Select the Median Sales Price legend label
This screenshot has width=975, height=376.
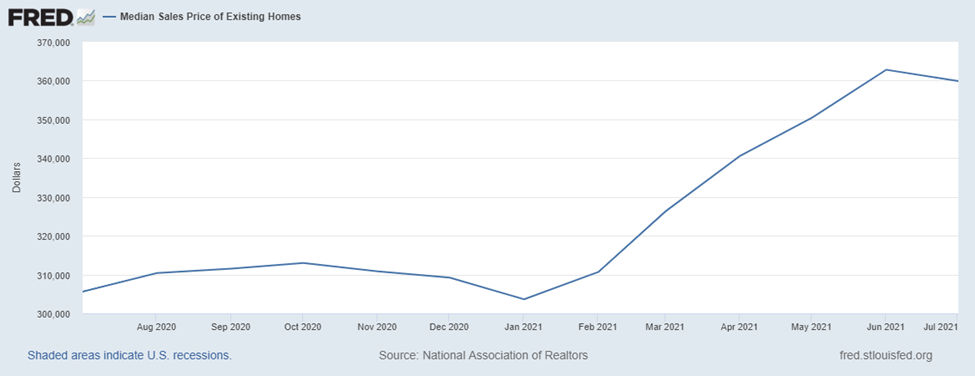tap(210, 17)
